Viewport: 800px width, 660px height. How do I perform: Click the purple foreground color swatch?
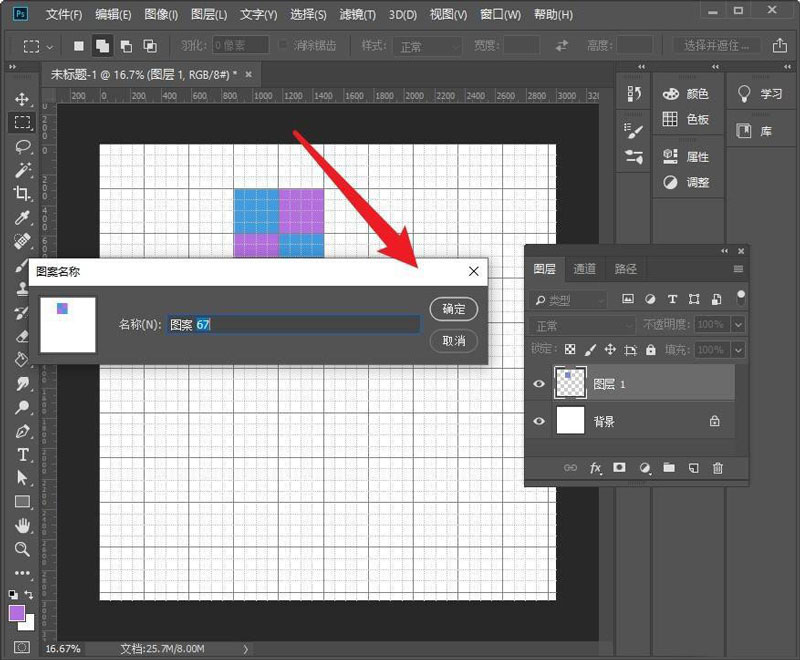tap(17, 613)
